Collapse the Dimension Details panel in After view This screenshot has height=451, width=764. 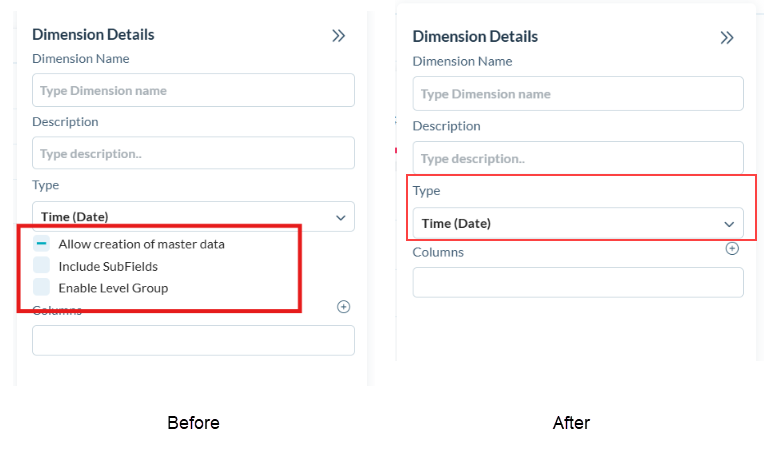tap(727, 38)
